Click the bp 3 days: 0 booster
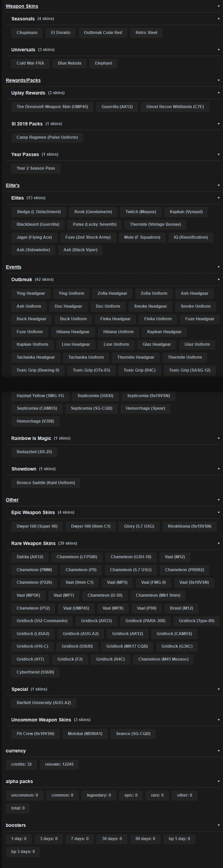The width and height of the screenshot is (223, 868). coord(23,852)
